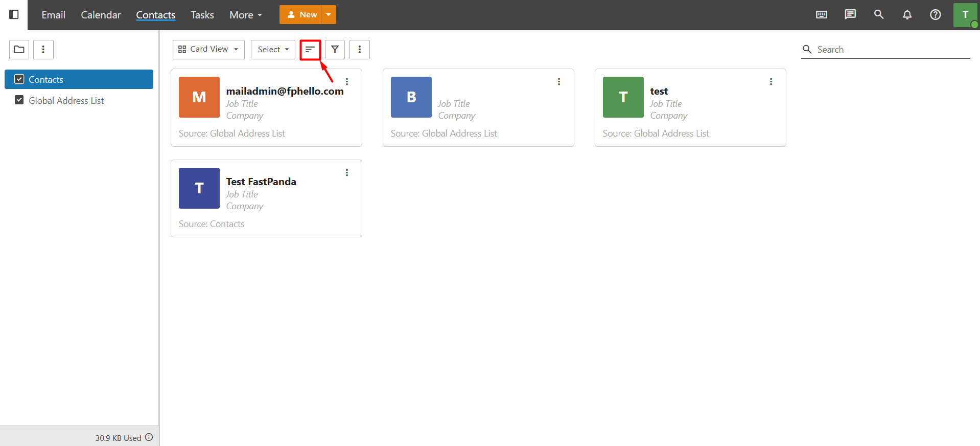Uncheck the Contacts folder checkbox
The image size is (980, 446).
19,79
